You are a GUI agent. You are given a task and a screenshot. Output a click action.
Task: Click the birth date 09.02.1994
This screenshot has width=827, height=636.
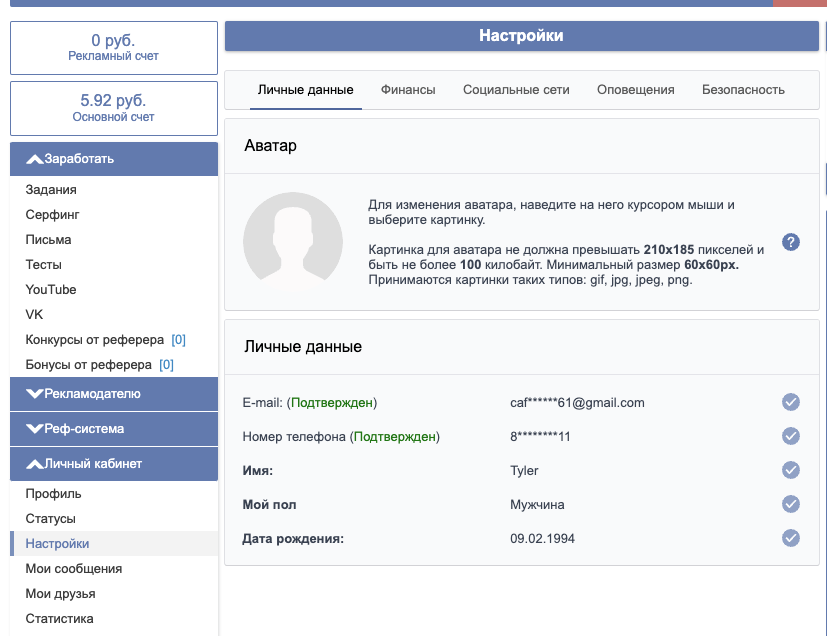pyautogui.click(x=542, y=538)
